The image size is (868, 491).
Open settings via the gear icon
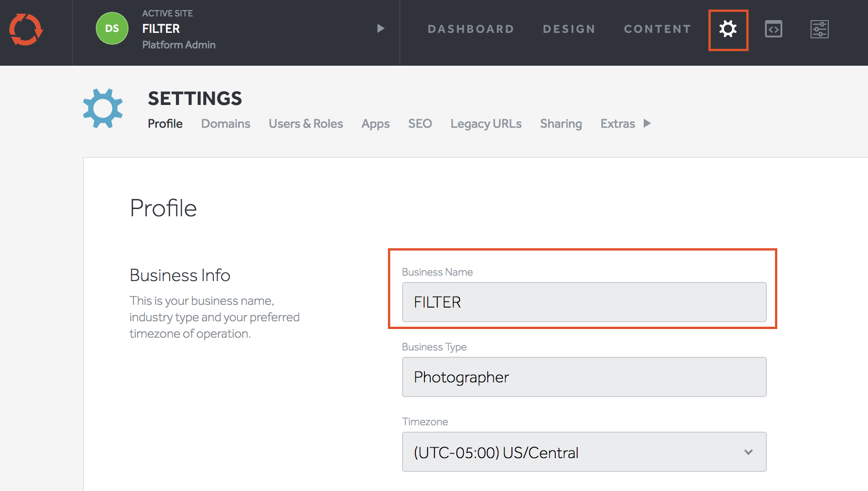coord(728,30)
